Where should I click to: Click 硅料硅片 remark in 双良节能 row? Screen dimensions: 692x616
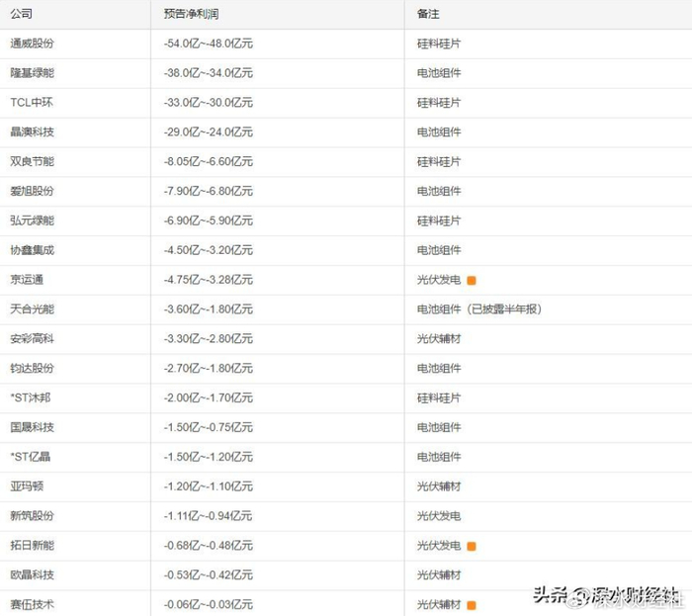pos(439,161)
